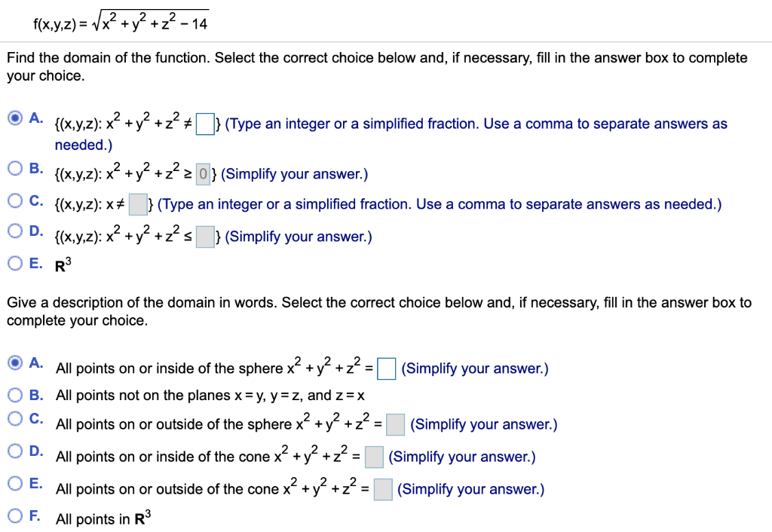
Task: Click the cone equation answer box in choice D
Action: tap(374, 456)
